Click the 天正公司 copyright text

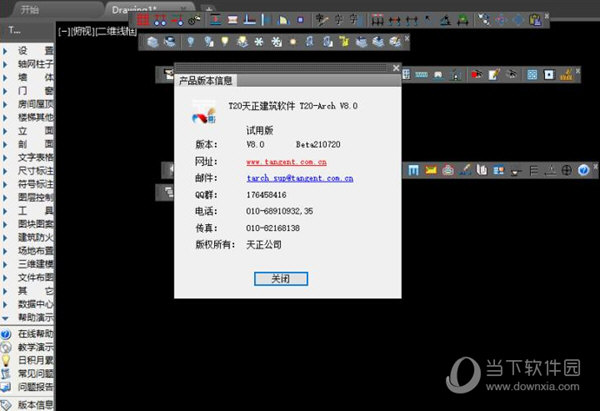264,245
